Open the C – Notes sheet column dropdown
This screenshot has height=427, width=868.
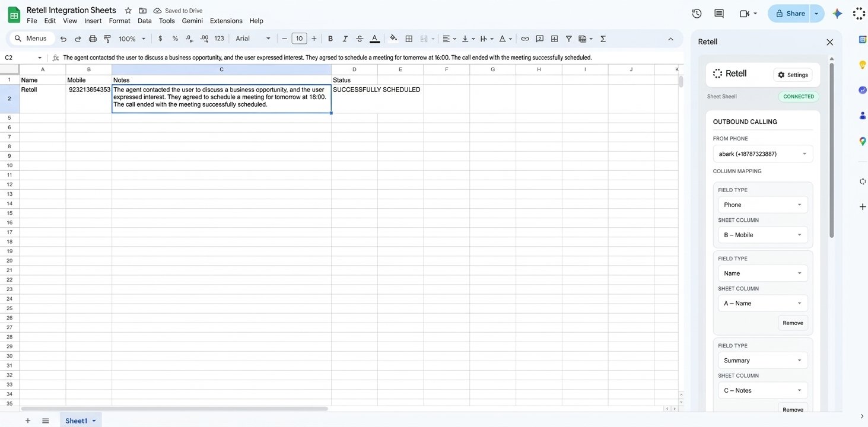point(763,390)
